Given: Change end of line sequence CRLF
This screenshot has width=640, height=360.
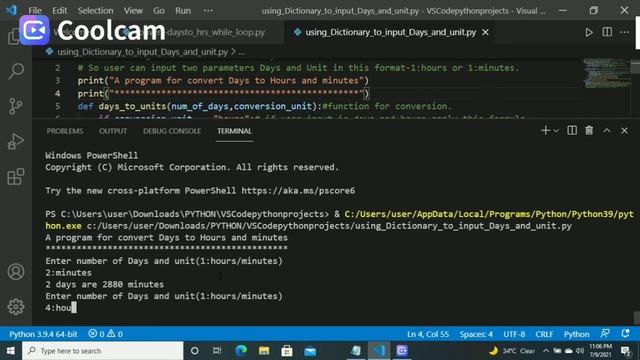Looking at the screenshot, I should (x=544, y=334).
